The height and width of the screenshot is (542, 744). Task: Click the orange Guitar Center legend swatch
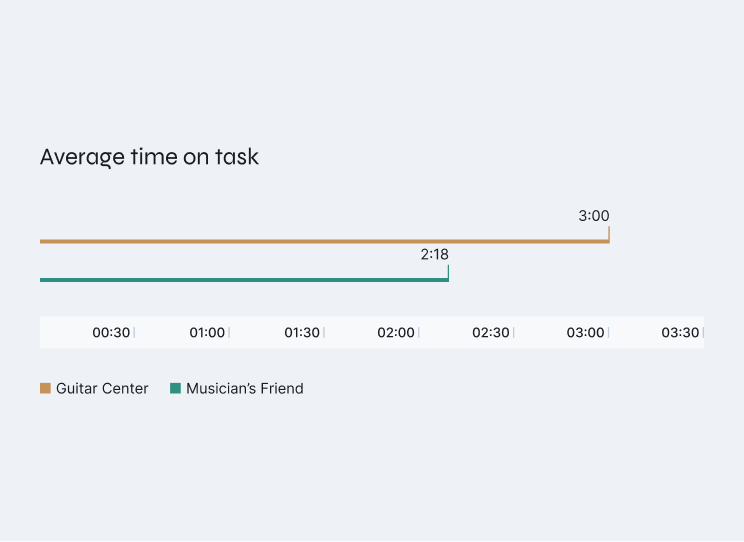[45, 388]
